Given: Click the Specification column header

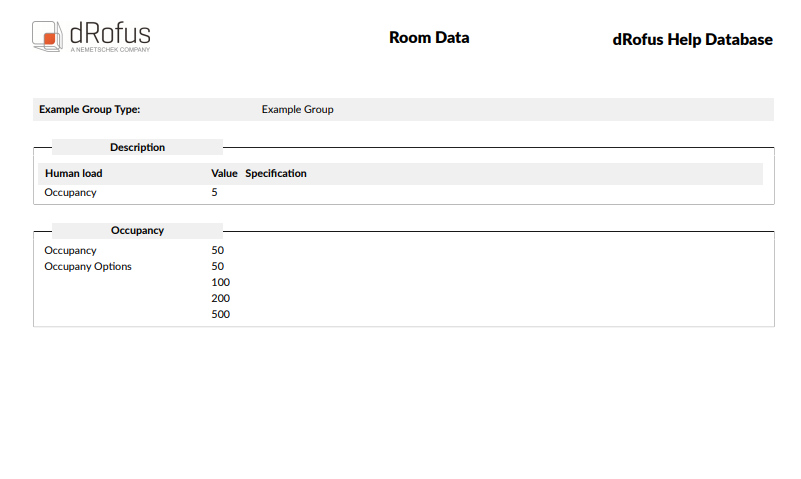Looking at the screenshot, I should (x=276, y=173).
